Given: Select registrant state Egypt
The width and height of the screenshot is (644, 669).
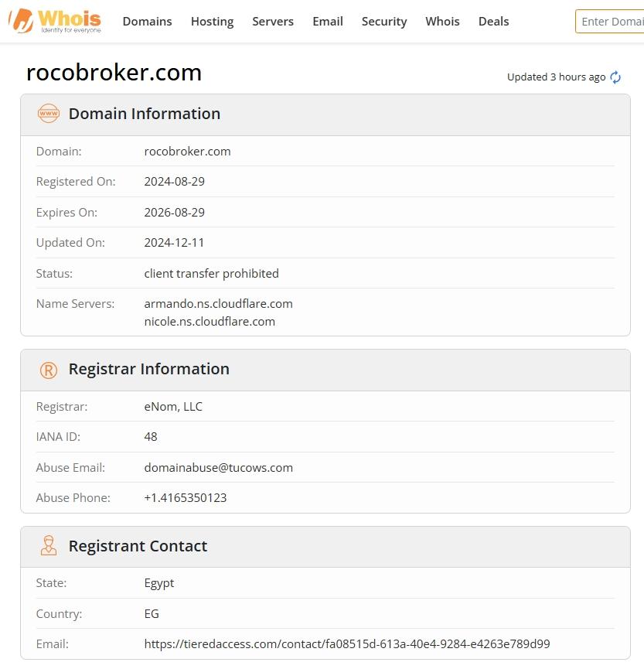Looking at the screenshot, I should pyautogui.click(x=159, y=584).
